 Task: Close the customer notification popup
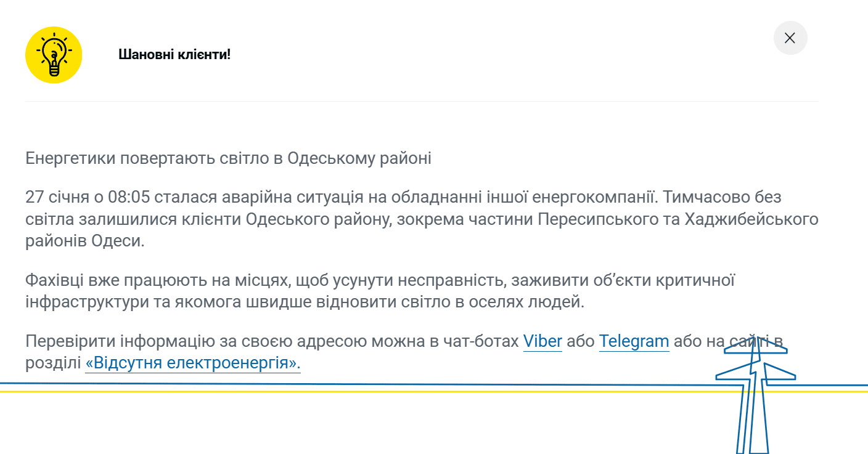(x=790, y=38)
